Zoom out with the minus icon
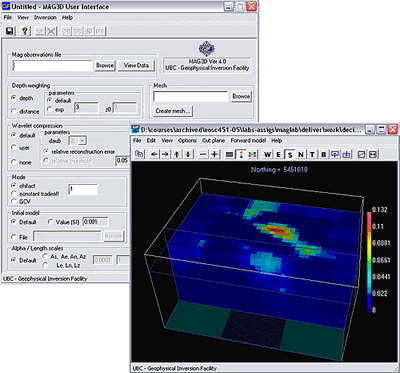 click(203, 155)
